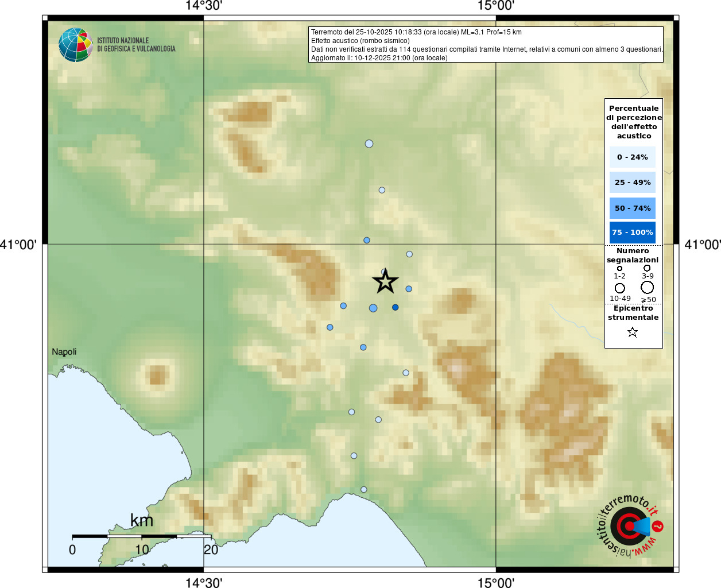Click the 'Numero segnalazioni' legend heading

(x=633, y=255)
